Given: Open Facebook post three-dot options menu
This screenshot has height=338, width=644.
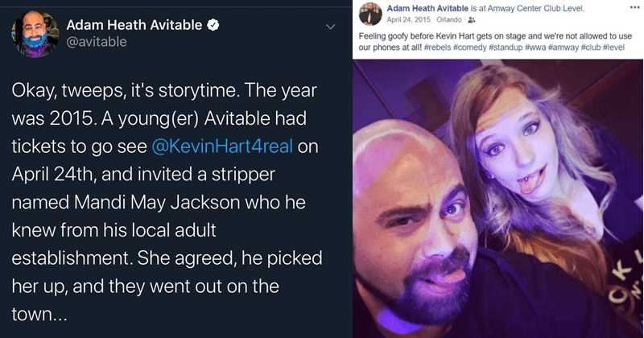Looking at the screenshot, I should pos(633,6).
